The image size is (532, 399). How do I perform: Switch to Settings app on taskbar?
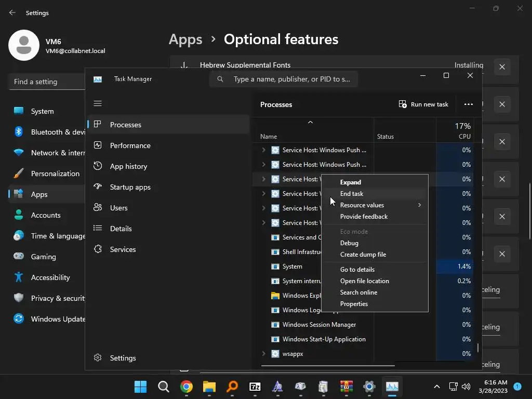[x=369, y=387]
